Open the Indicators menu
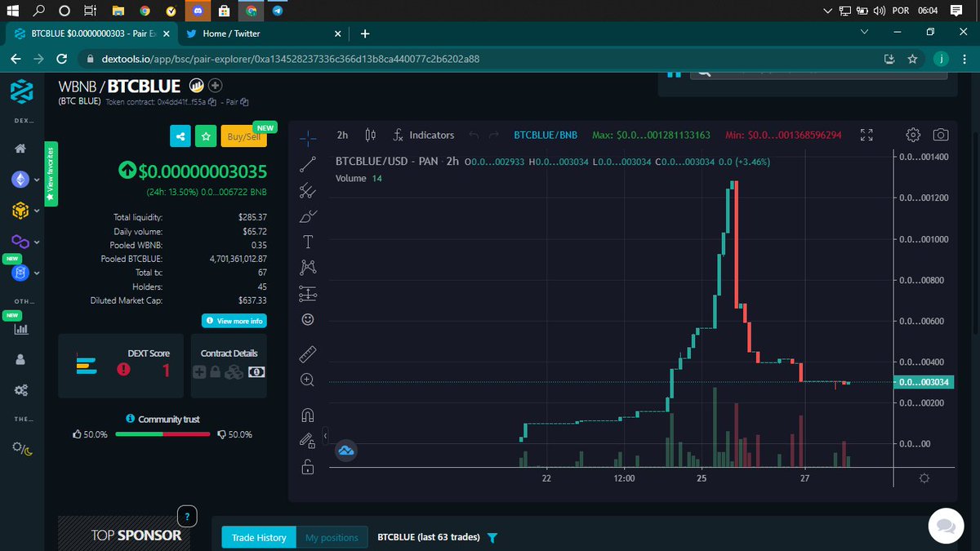This screenshot has width=980, height=551. pyautogui.click(x=423, y=135)
